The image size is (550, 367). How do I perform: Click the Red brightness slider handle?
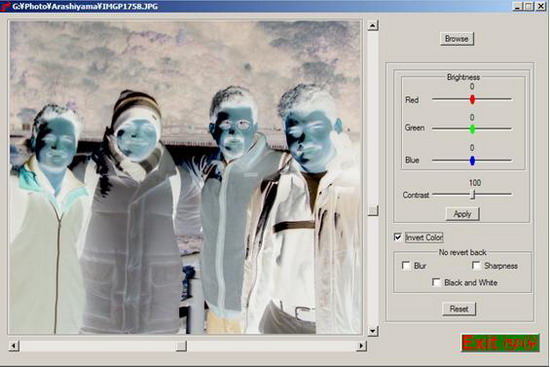(x=472, y=99)
